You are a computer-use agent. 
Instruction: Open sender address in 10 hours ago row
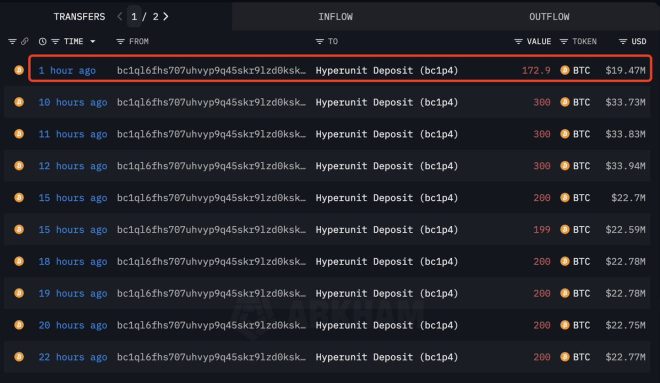point(211,102)
